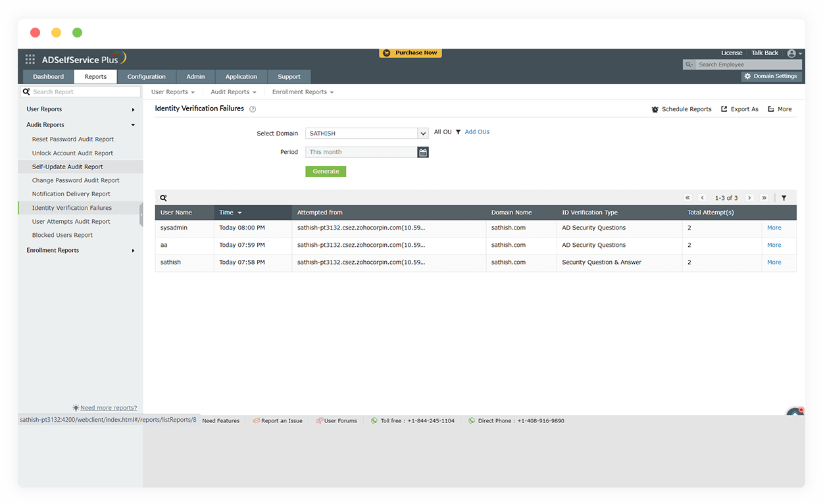Go to first page of results
Image resolution: width=825 pixels, height=504 pixels.
coord(687,198)
